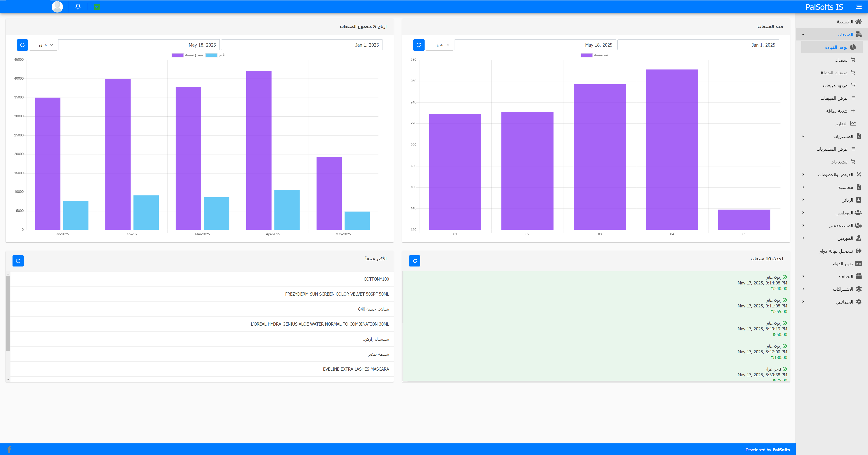Viewport: 868px width, 455px height.
Task: Refresh the احدث 10 مبيعات panel
Action: point(415,261)
